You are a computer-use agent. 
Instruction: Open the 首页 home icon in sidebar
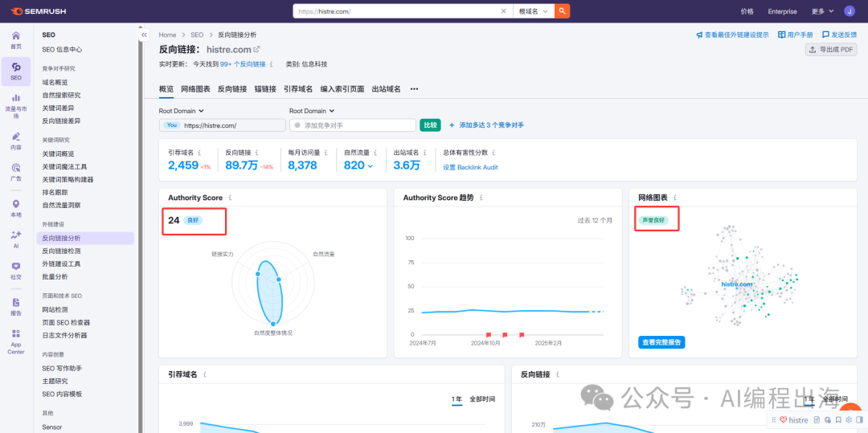(x=16, y=40)
